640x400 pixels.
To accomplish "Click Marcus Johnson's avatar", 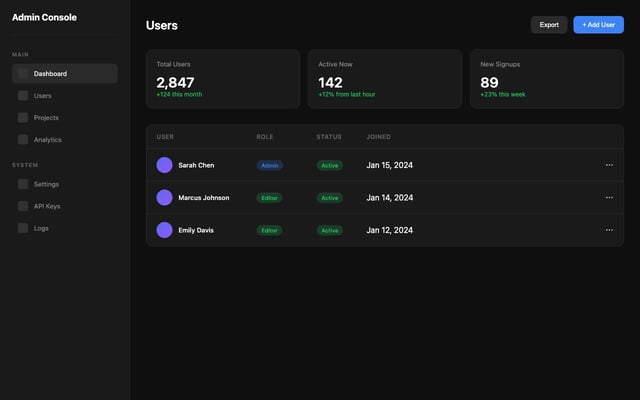I will pos(164,198).
